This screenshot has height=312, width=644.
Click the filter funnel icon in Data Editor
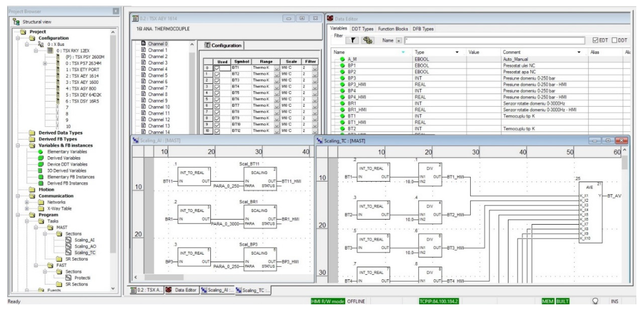353,40
